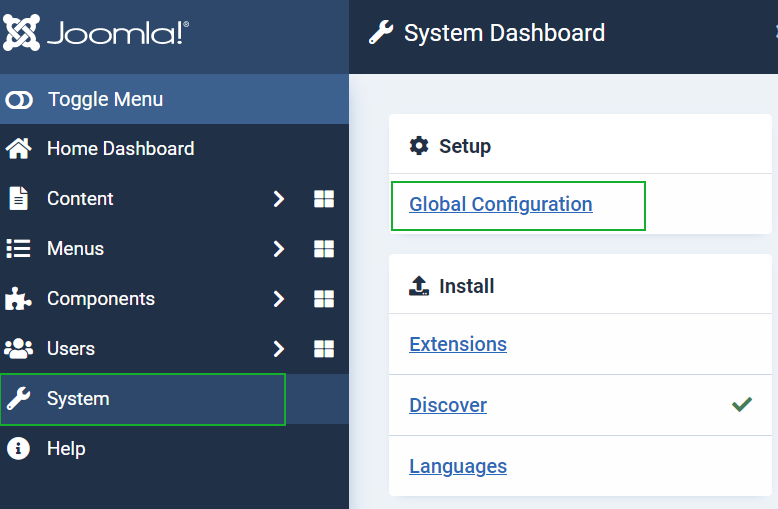Open the Content menu item
Viewport: 778px width, 509px height.
point(80,198)
